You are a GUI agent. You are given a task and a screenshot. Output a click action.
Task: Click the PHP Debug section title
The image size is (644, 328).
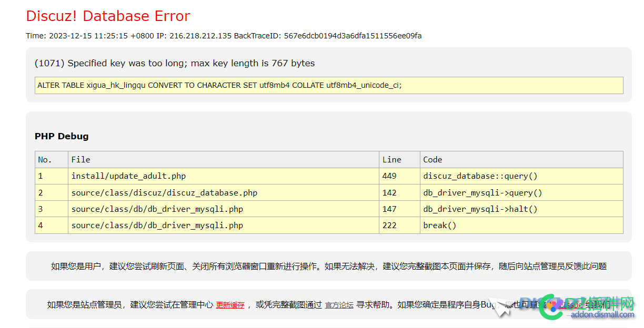pos(62,136)
